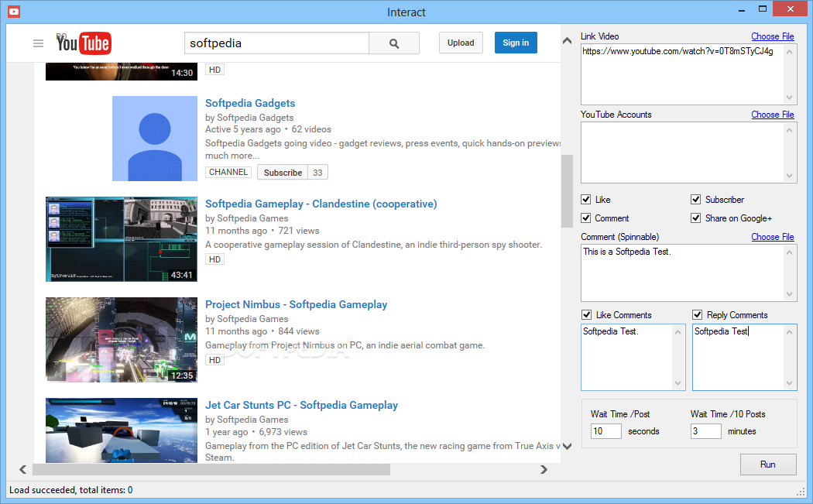Click the Softpedia Gadgets channel avatar
This screenshot has height=504, width=813.
pyautogui.click(x=155, y=139)
